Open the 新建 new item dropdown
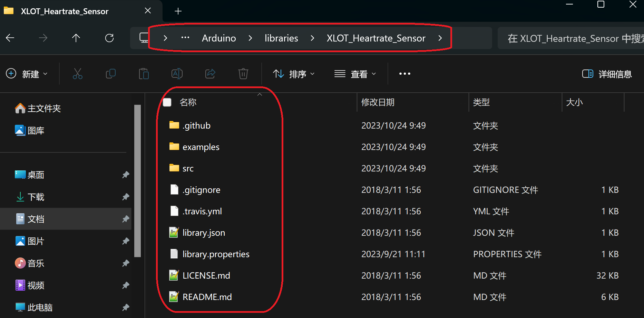 click(x=27, y=74)
